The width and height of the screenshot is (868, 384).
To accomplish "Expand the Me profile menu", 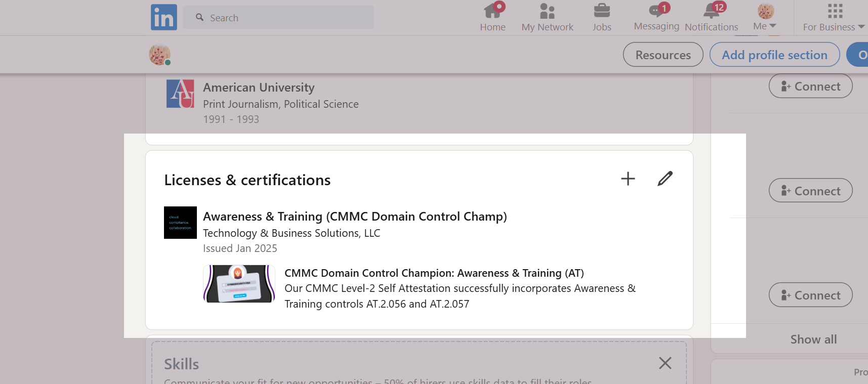I will point(765,17).
